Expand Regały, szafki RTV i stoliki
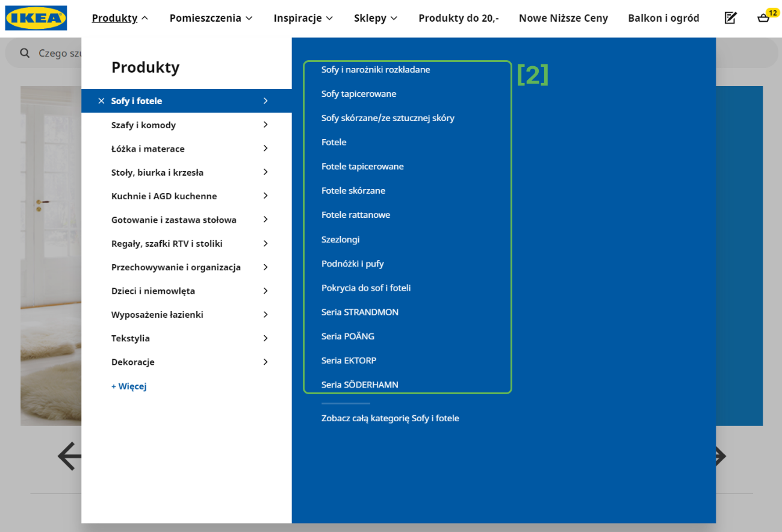782x532 pixels. coord(187,243)
